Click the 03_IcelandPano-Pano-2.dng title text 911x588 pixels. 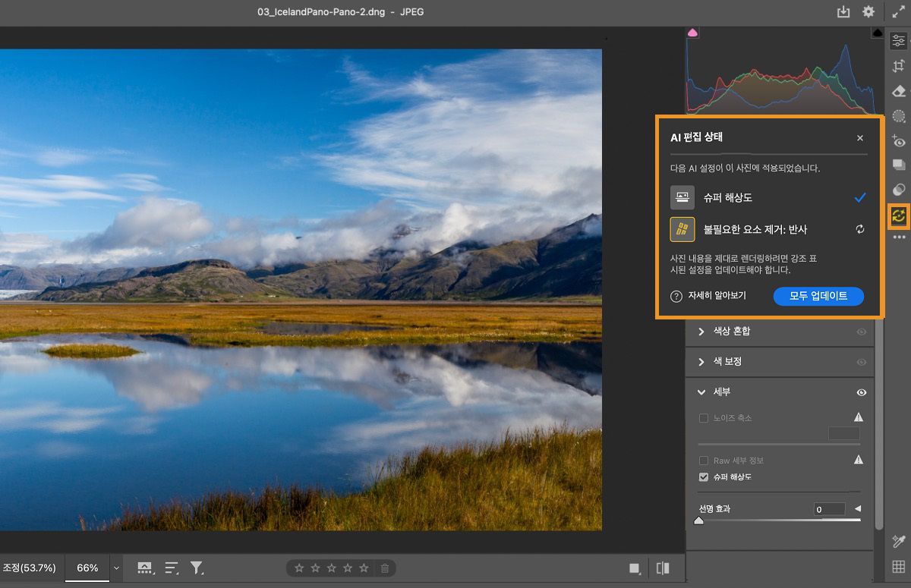(321, 12)
